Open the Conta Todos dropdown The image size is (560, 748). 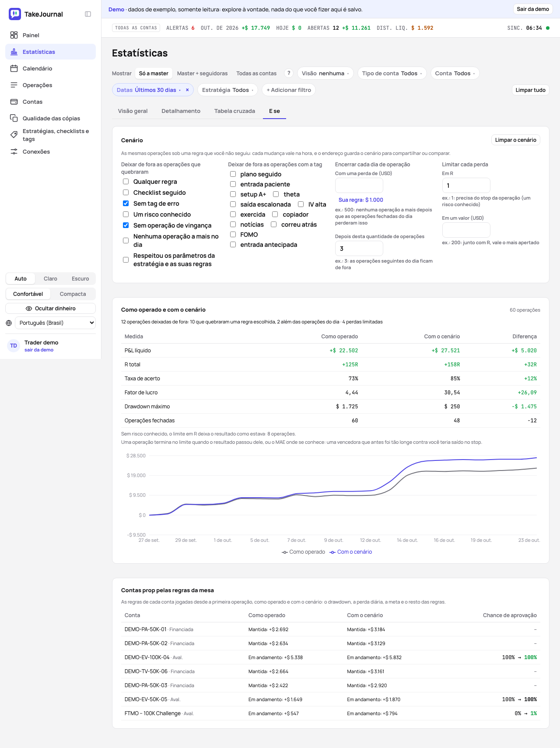click(x=455, y=73)
